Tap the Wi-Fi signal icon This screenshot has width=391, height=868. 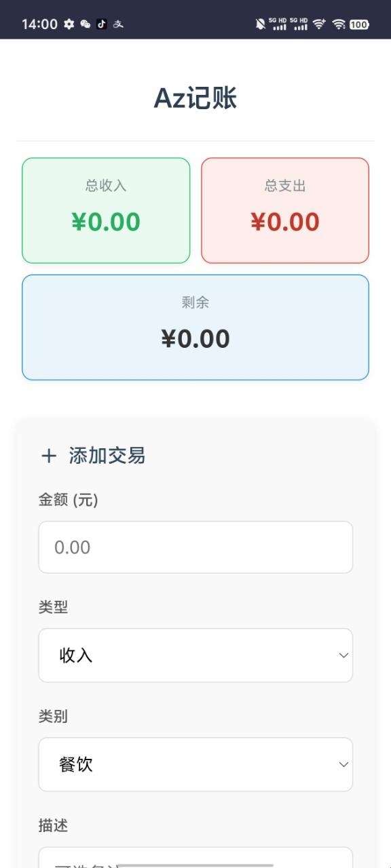(x=339, y=24)
